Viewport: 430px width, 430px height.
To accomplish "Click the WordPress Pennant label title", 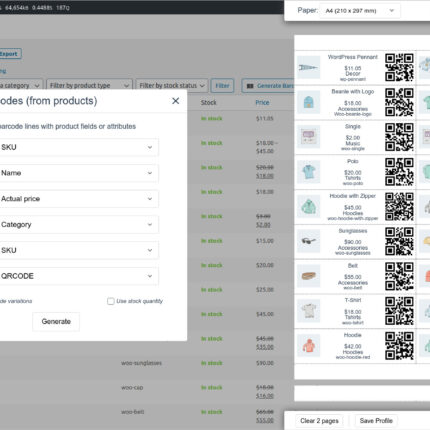I will (x=353, y=57).
